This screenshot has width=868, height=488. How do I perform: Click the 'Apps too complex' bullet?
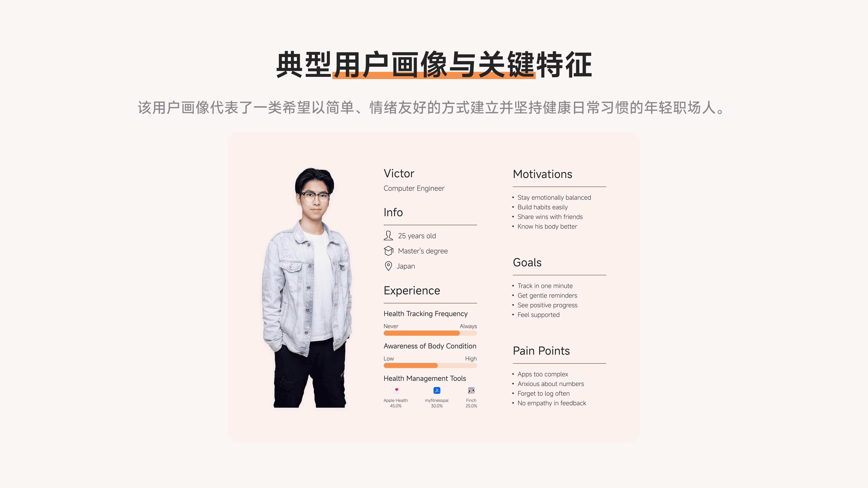(542, 374)
